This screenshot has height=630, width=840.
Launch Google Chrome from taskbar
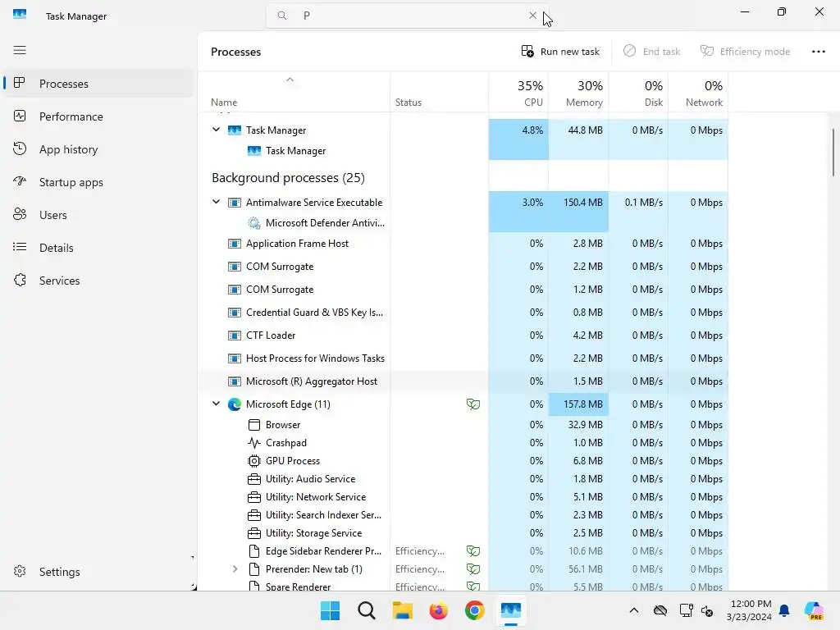point(474,610)
